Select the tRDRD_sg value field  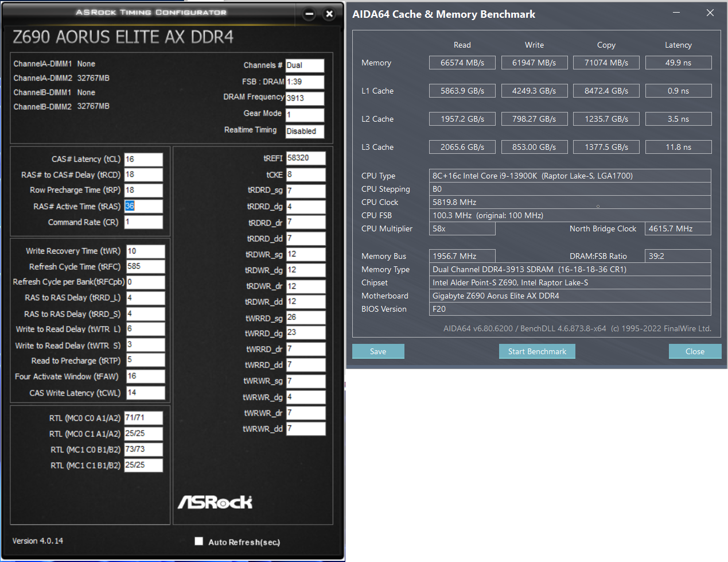pos(306,191)
